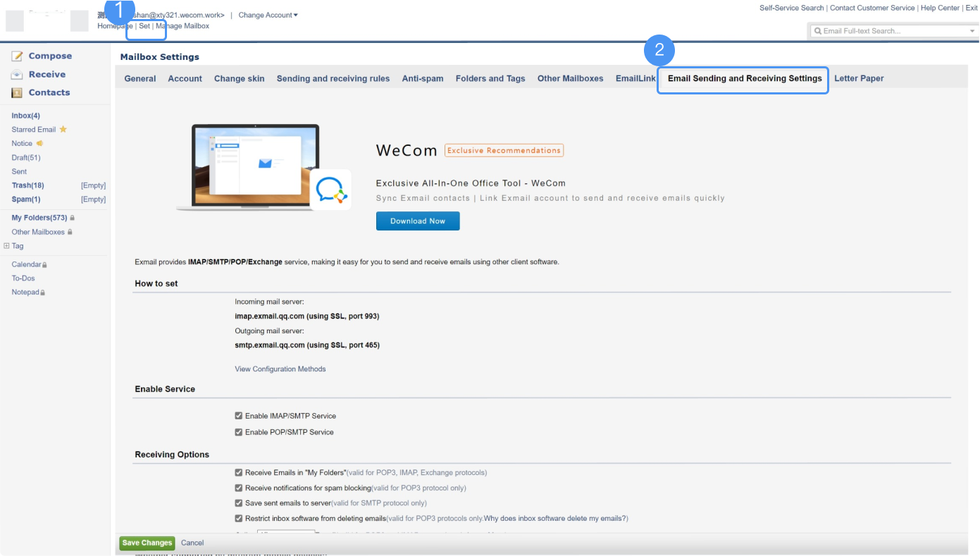Open the Sent folder

19,172
